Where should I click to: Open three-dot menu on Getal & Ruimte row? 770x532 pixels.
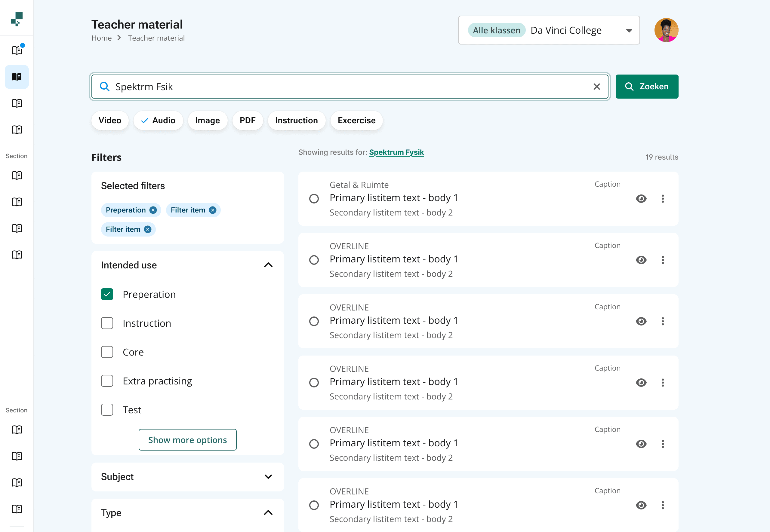pyautogui.click(x=663, y=199)
